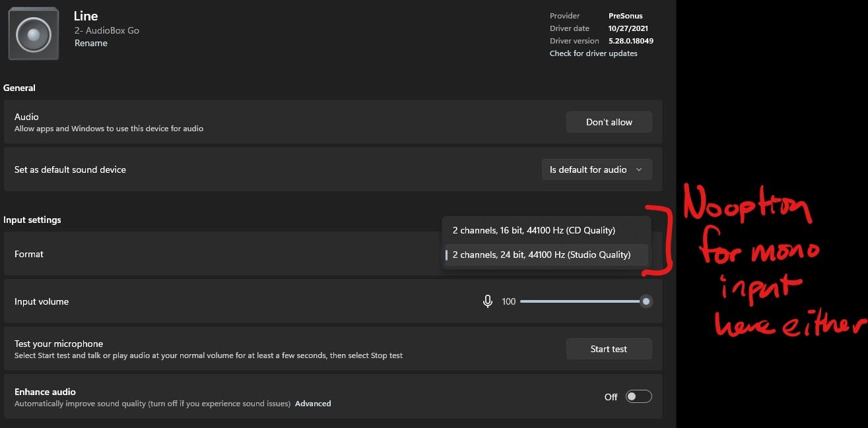Click the Rename link under Line
This screenshot has width=868, height=428.
click(x=91, y=43)
